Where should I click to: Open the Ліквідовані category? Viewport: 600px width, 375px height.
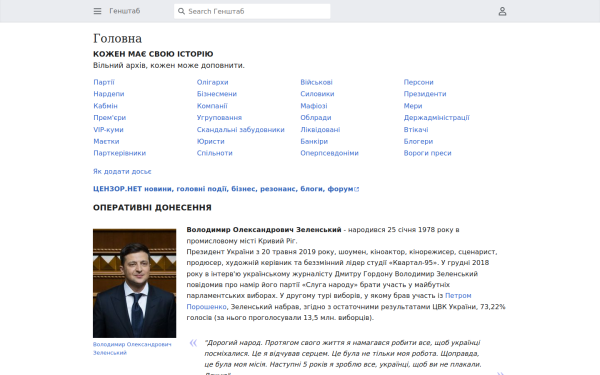320,129
